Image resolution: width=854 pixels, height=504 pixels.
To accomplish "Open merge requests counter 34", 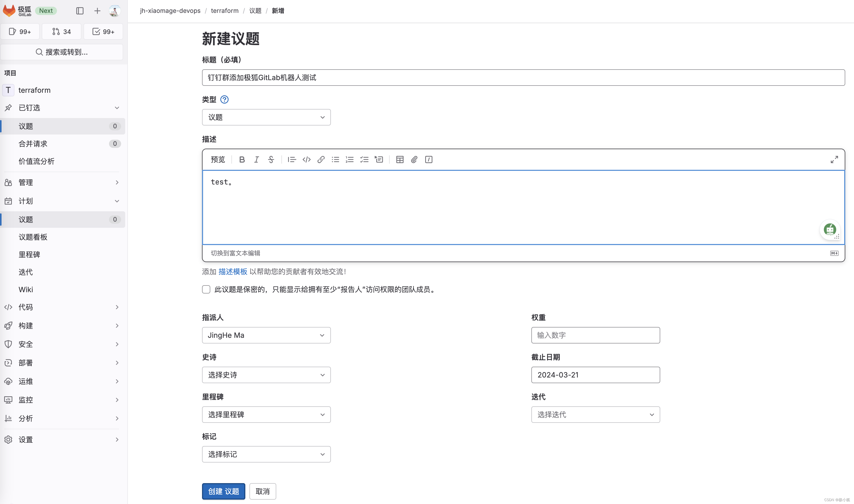I will (62, 32).
